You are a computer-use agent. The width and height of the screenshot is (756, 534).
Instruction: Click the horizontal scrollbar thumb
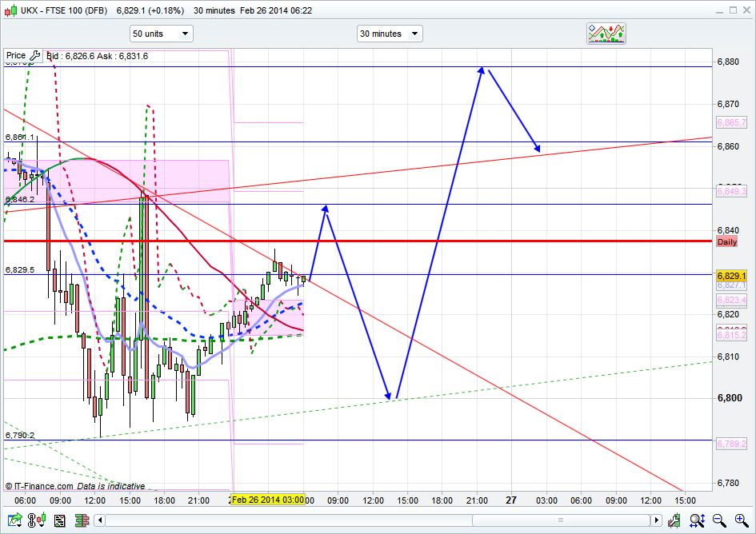coord(560,520)
